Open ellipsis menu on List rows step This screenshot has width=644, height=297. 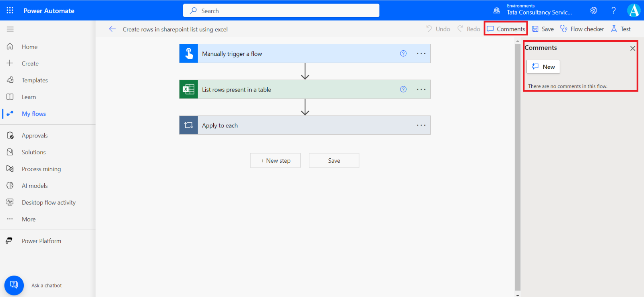(x=421, y=89)
